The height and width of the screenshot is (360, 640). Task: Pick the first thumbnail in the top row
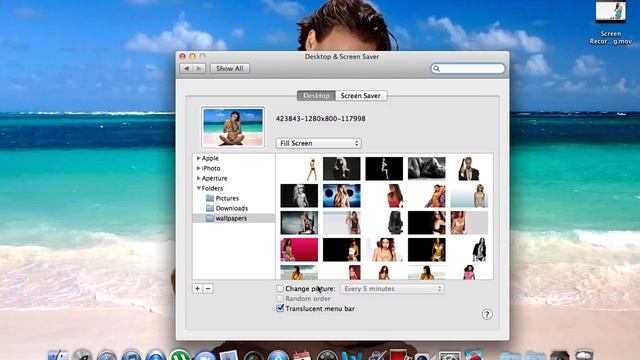click(x=299, y=169)
